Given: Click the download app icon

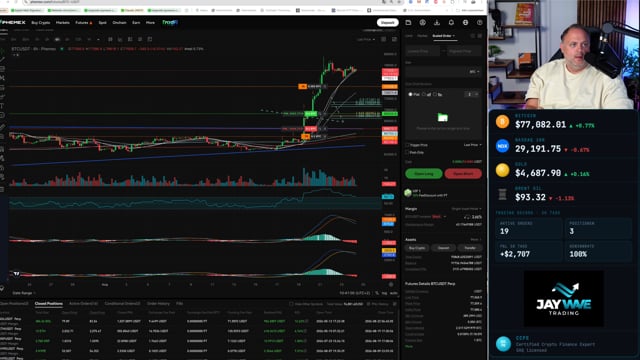Looking at the screenshot, I should (437, 22).
